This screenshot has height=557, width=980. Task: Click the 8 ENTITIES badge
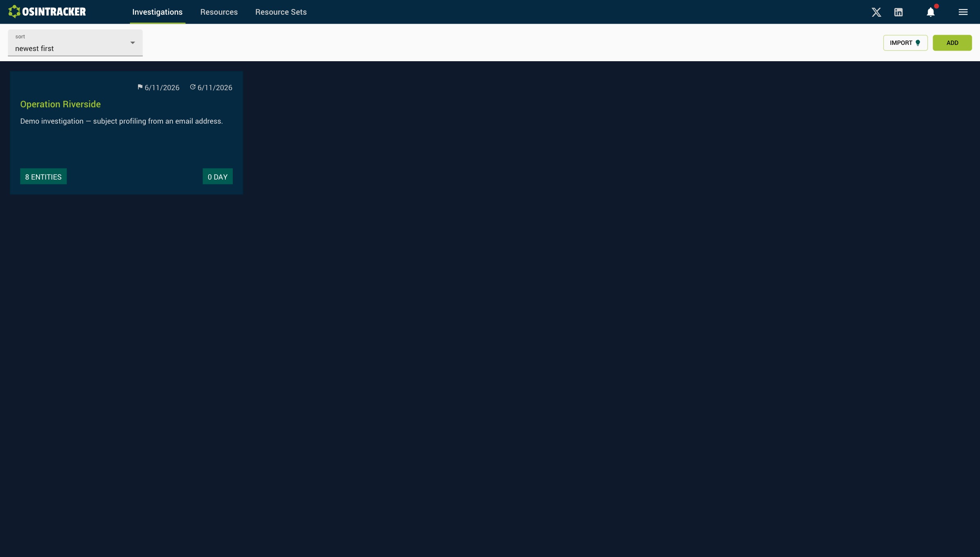tap(43, 177)
